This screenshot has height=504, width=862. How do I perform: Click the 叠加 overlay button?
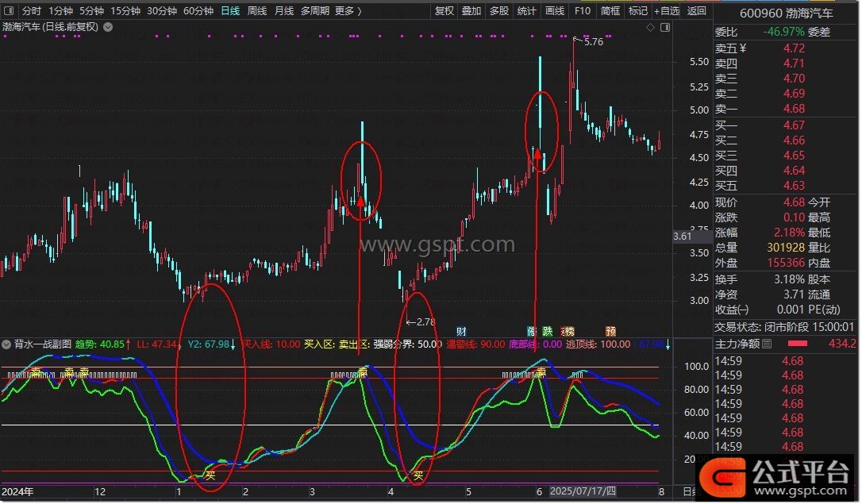[471, 10]
